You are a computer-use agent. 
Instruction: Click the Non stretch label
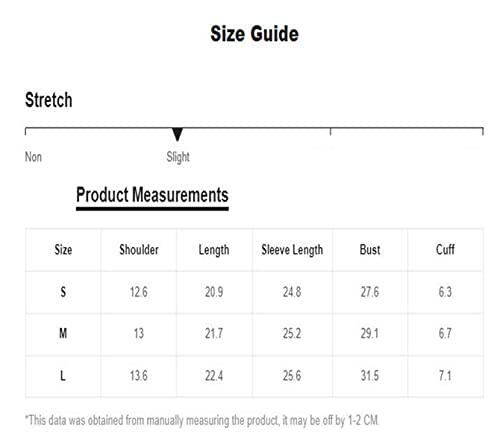pyautogui.click(x=33, y=157)
